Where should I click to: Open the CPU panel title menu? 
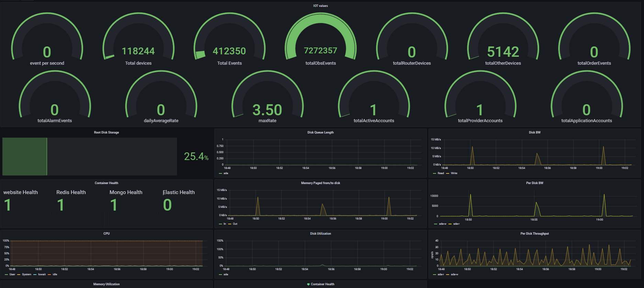[107, 234]
